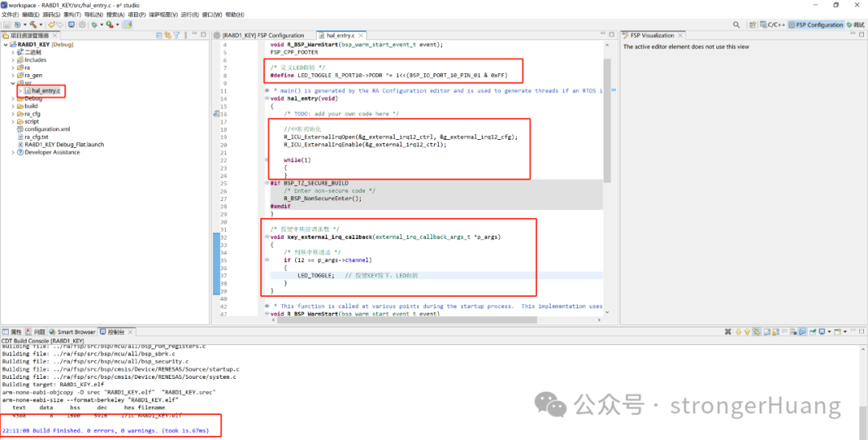Open the build hammer dropdown arrow
The height and width of the screenshot is (440, 868).
[41, 25]
